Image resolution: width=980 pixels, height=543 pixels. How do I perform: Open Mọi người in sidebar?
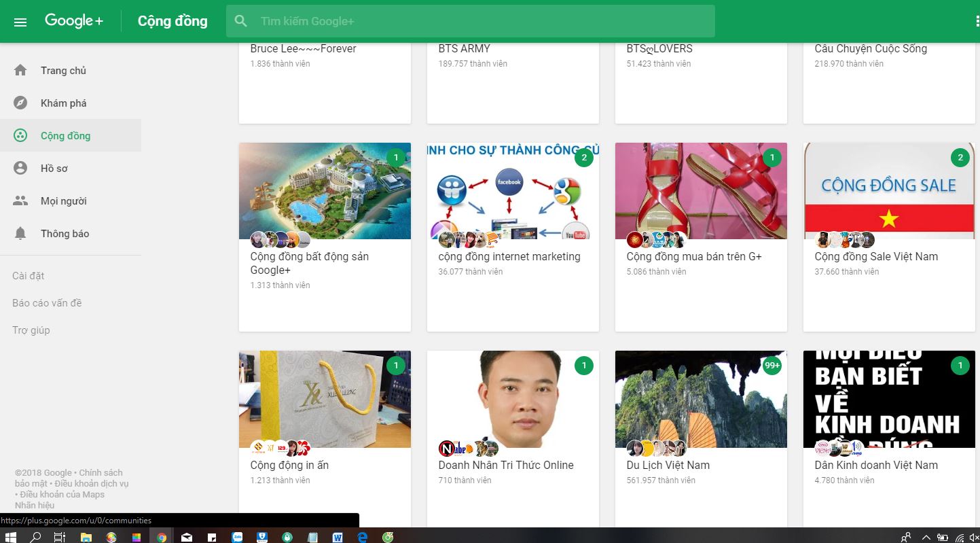pos(71,200)
